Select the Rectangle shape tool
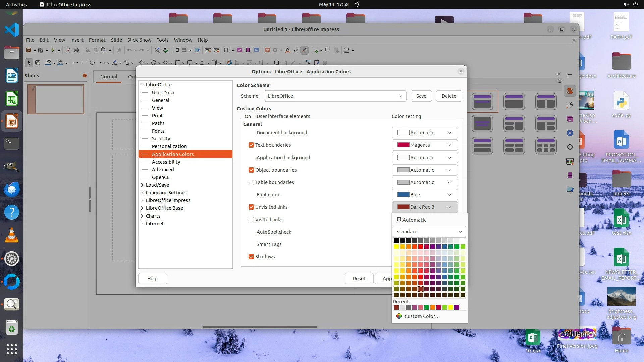644x362 pixels. pyautogui.click(x=84, y=63)
